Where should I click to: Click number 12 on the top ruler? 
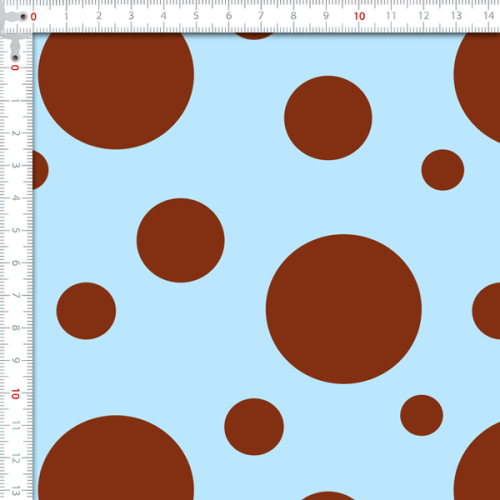[424, 16]
